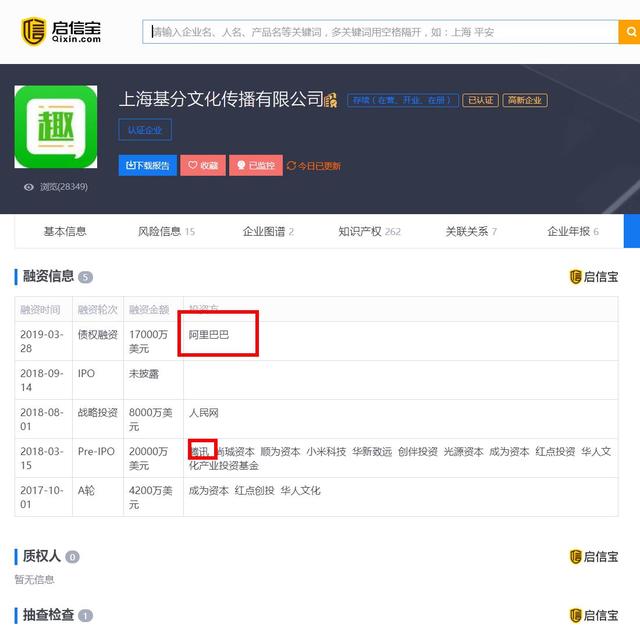Click 启信宝 logo beside 融资信息 section

point(594,277)
